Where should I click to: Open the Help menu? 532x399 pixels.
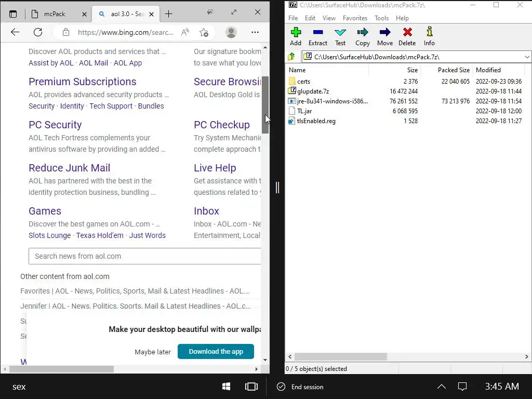click(x=402, y=18)
